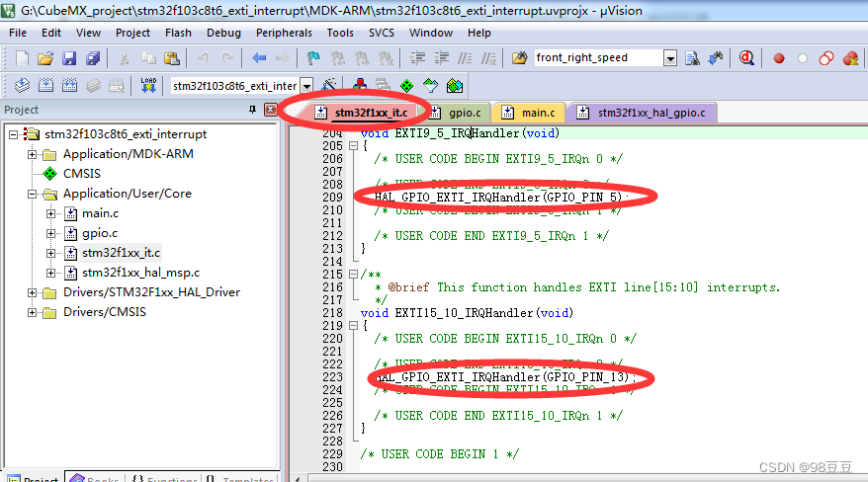Download code to flash with LOAD icon
868x482 pixels.
(x=148, y=85)
